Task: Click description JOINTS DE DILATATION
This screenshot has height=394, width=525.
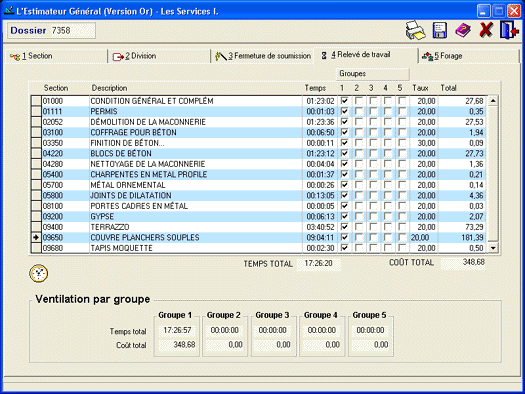Action: (131, 195)
